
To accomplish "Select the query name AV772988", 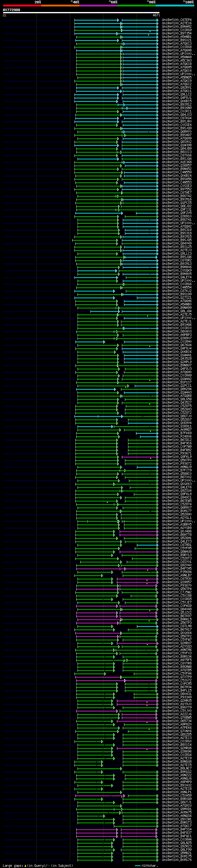I will 11,10.
